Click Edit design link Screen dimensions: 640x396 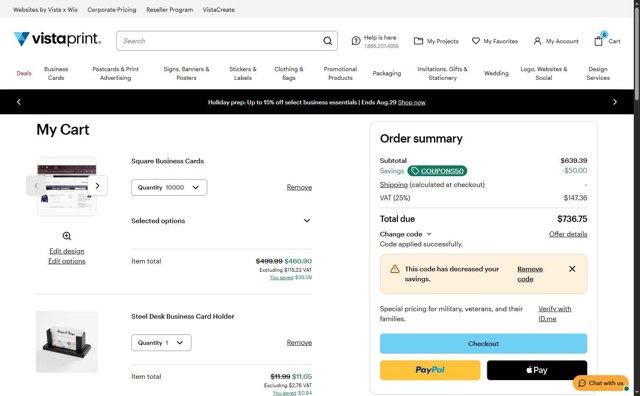click(x=67, y=251)
